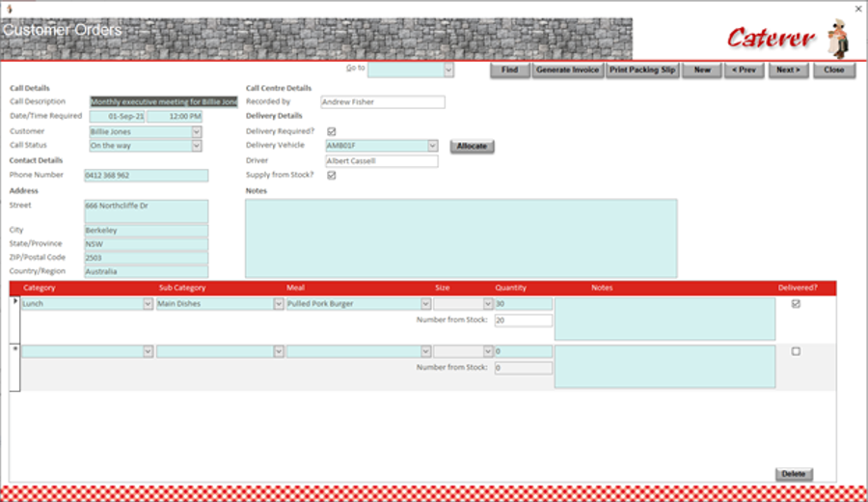Uncheck Delivered for Pulled Pork Burger row
The image size is (868, 502).
796,304
